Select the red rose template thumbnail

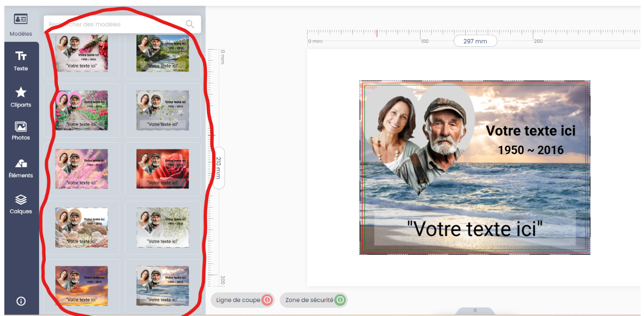click(x=162, y=169)
